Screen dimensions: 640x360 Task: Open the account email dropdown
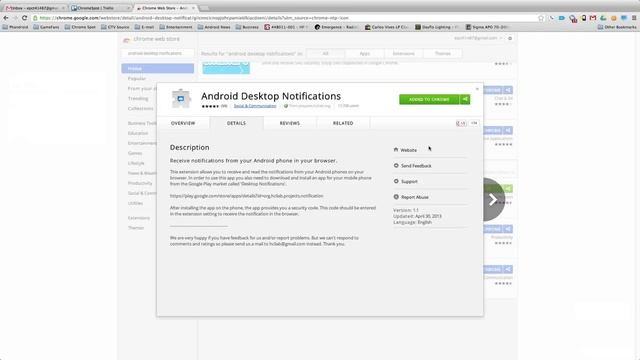[478, 38]
